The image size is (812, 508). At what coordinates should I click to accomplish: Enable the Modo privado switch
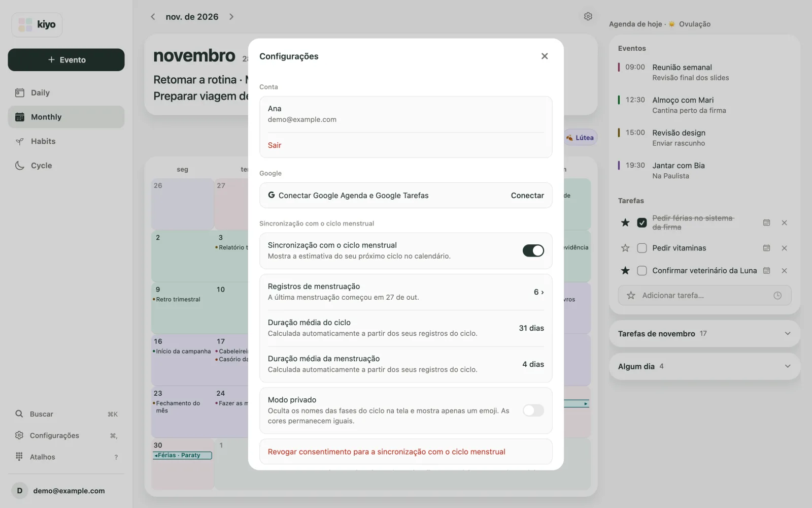[533, 410]
